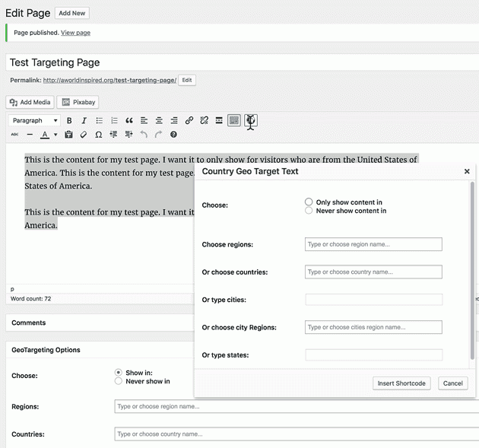Click the Pixabay button
The width and height of the screenshot is (479, 448).
(78, 102)
